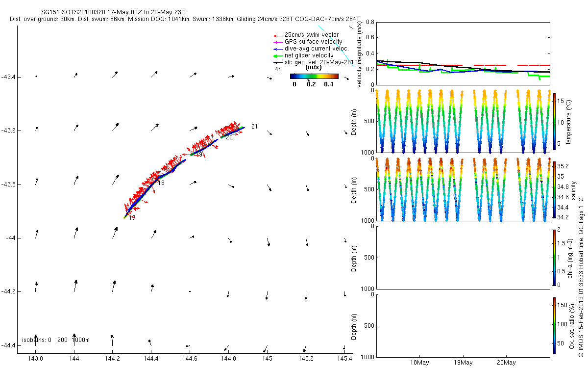Click the '0.6' velocity magnitude axis tick
This screenshot has width=588, height=368.
tap(370, 38)
